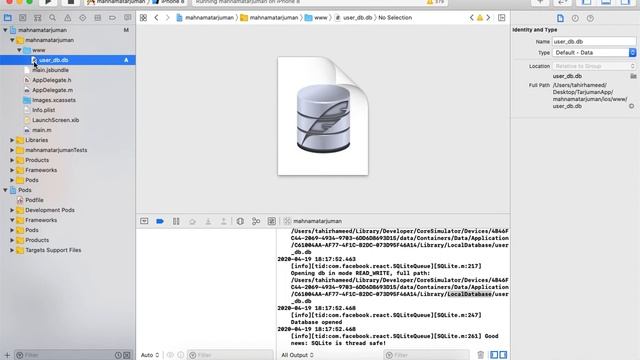
Task: Open the related items grid menu
Action: coord(143,18)
